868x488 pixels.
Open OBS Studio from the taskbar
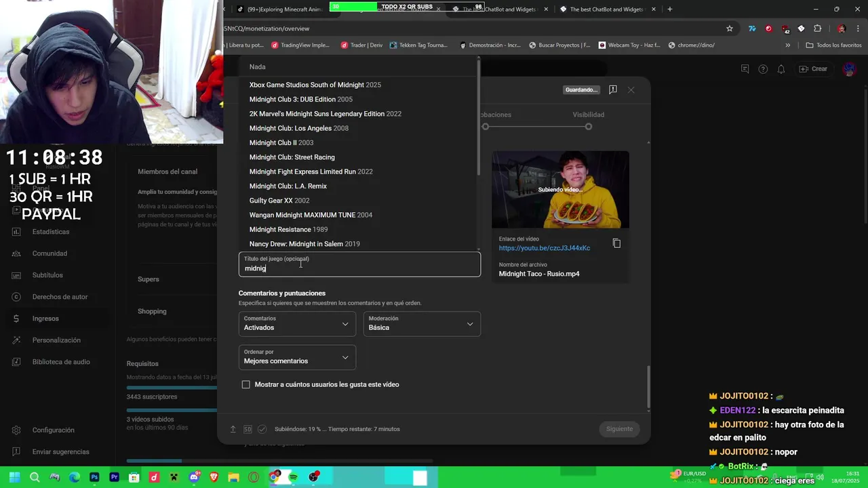[314, 477]
